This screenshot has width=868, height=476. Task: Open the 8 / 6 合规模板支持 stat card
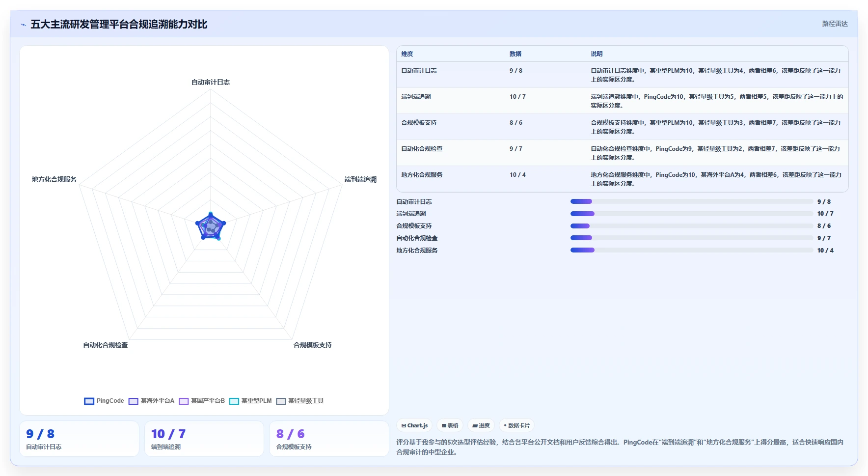pos(329,439)
